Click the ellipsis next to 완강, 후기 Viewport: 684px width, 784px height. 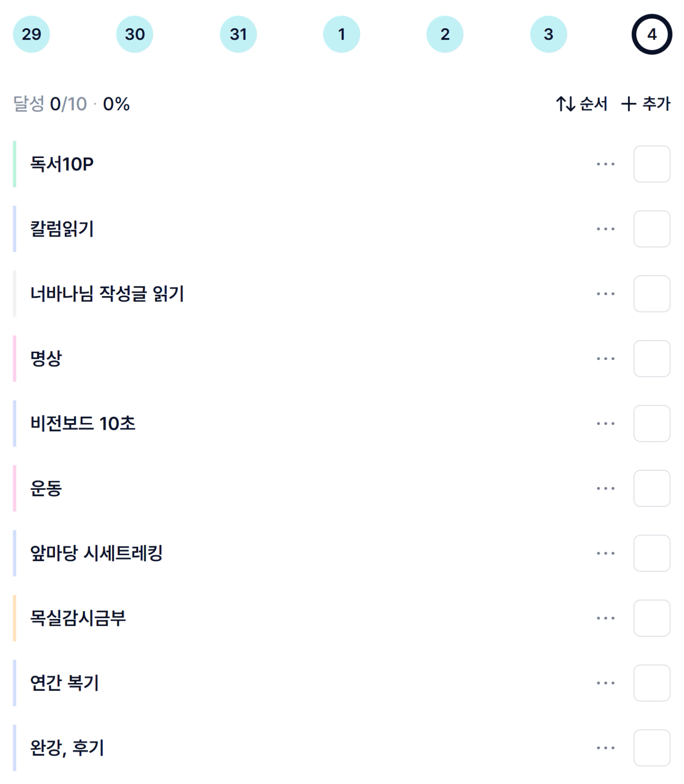pos(606,748)
